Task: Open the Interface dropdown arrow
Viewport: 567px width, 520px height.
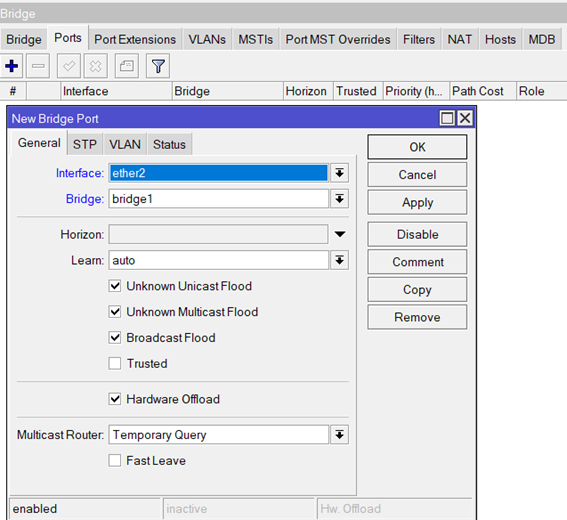Action: click(340, 173)
